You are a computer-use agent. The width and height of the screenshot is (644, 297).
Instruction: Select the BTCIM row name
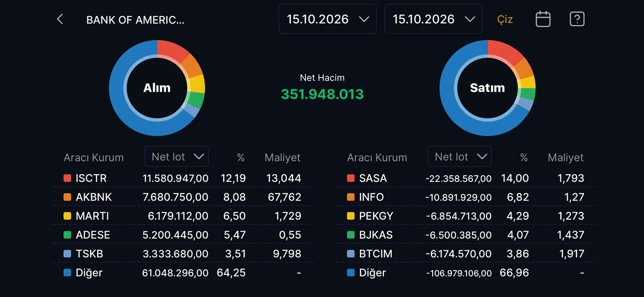point(376,254)
